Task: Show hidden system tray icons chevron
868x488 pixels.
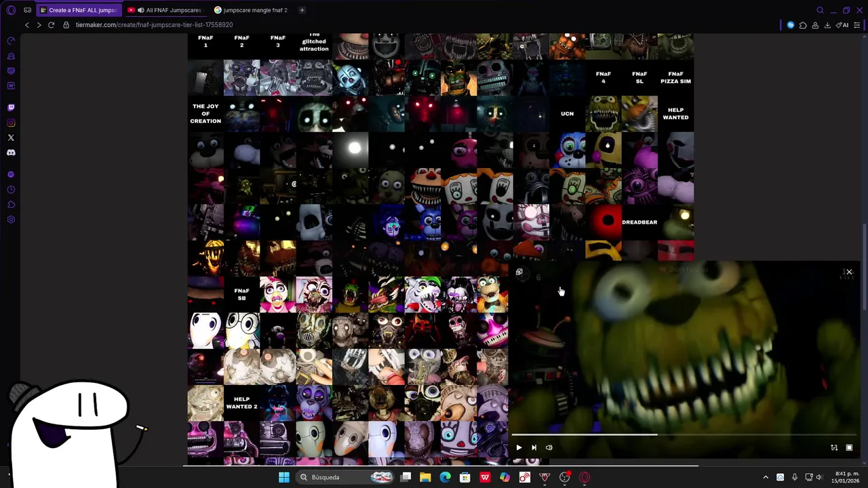Action: coord(766,477)
